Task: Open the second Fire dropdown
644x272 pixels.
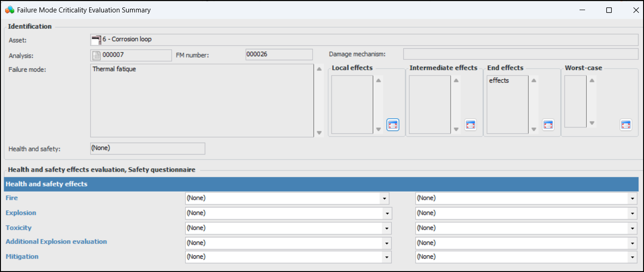Action: (x=633, y=198)
